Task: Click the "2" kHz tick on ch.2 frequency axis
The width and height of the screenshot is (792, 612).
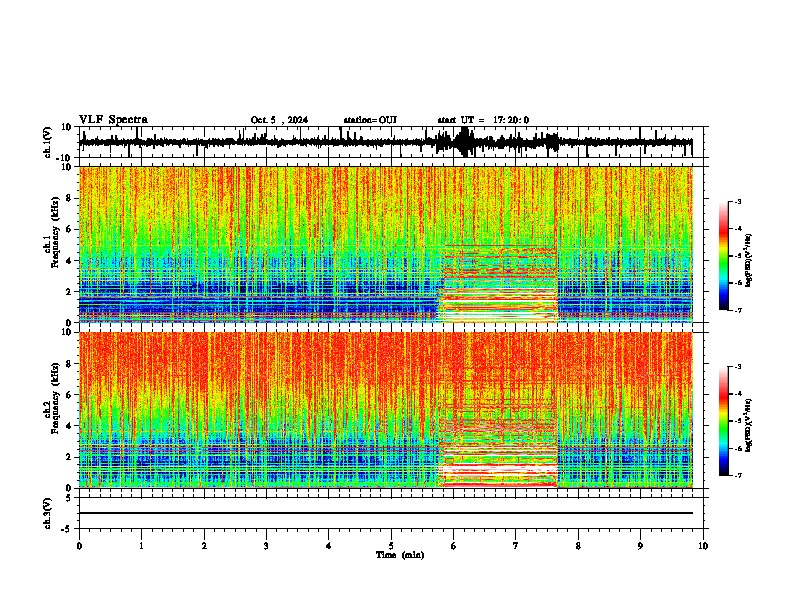Action: tap(69, 457)
